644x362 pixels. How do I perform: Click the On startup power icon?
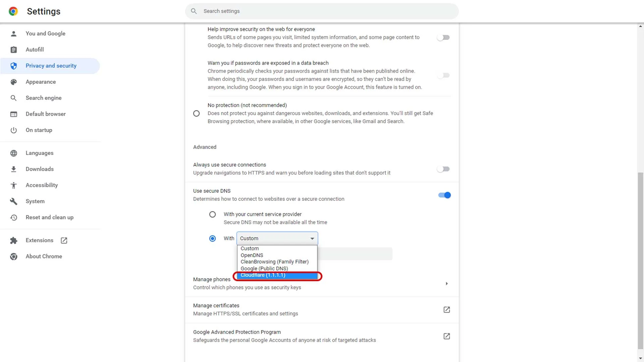point(14,130)
